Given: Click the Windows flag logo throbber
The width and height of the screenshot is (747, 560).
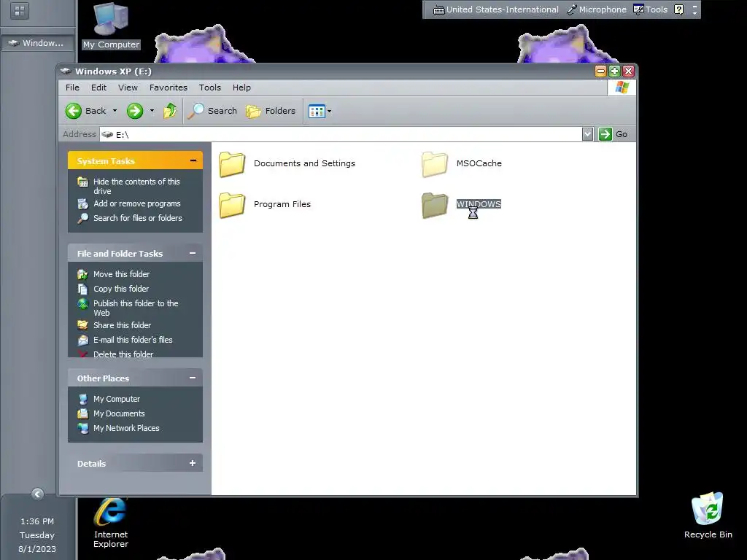Looking at the screenshot, I should [x=622, y=87].
